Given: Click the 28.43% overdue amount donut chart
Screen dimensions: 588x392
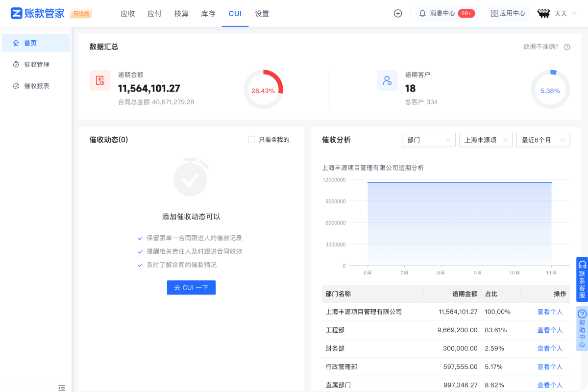Looking at the screenshot, I should pos(263,90).
